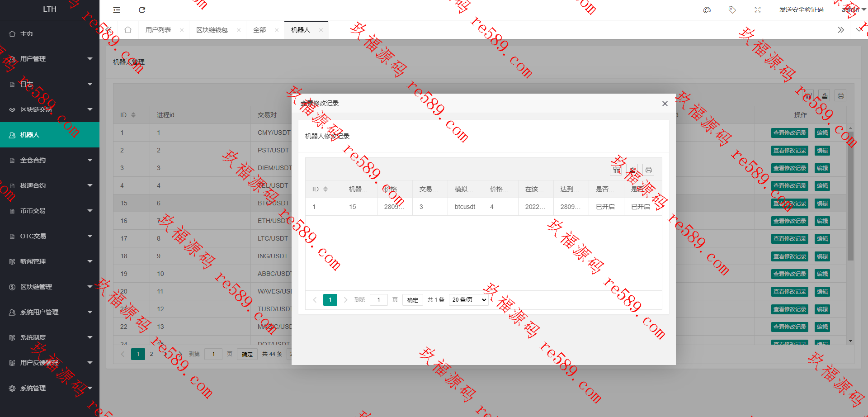Open the column filter icon in dialog toolbar
Image resolution: width=868 pixels, height=417 pixels.
click(x=616, y=170)
